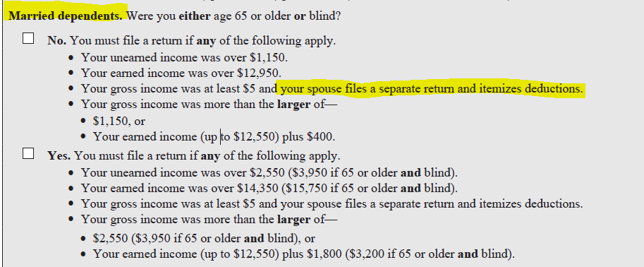This screenshot has height=267, width=644.
Task: Click the bold word "any" in the No line
Action: tap(206, 42)
